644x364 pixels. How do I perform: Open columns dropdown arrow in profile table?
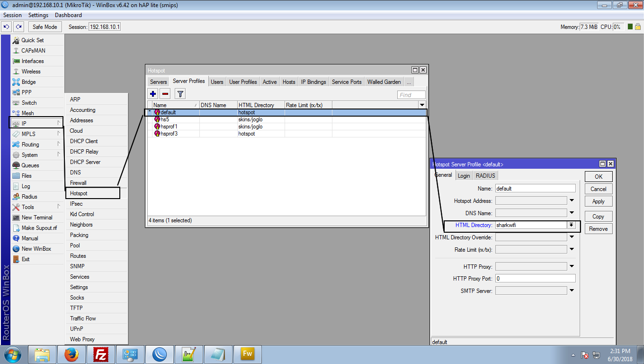[421, 105]
